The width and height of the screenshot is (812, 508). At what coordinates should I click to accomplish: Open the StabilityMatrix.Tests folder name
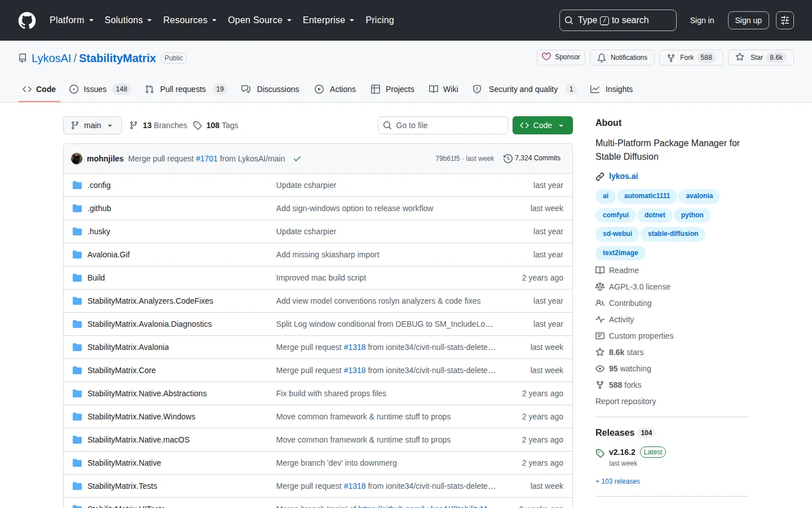click(x=122, y=486)
